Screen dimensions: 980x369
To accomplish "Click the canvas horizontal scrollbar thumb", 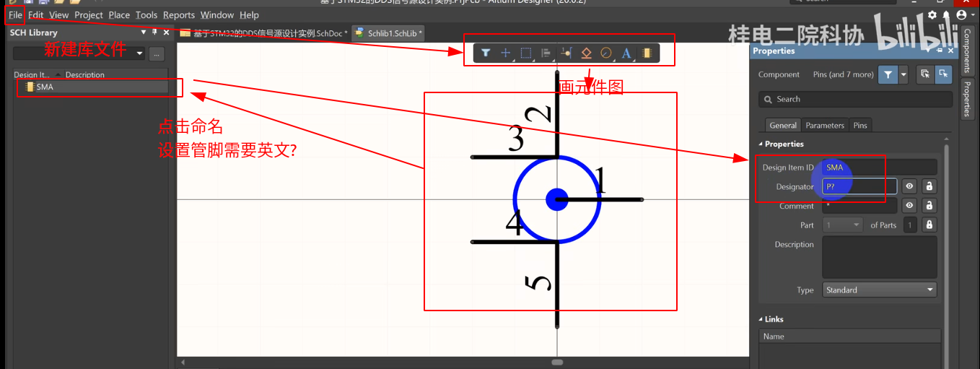I will point(556,362).
